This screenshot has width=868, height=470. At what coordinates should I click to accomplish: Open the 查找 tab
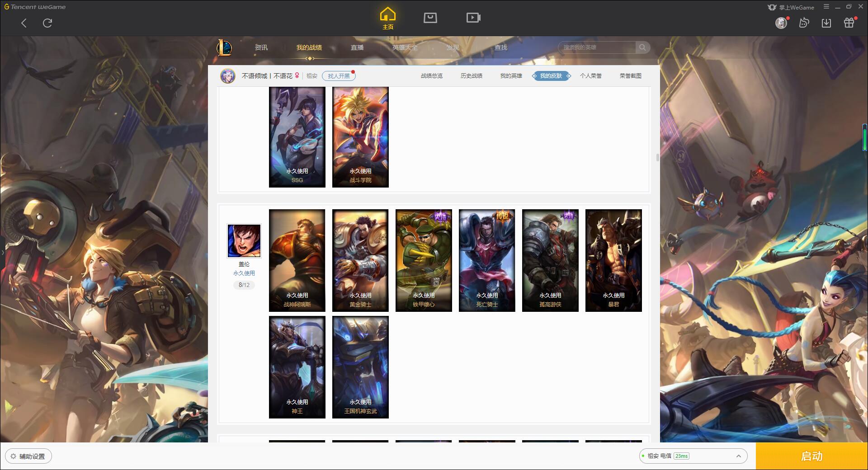[500, 47]
